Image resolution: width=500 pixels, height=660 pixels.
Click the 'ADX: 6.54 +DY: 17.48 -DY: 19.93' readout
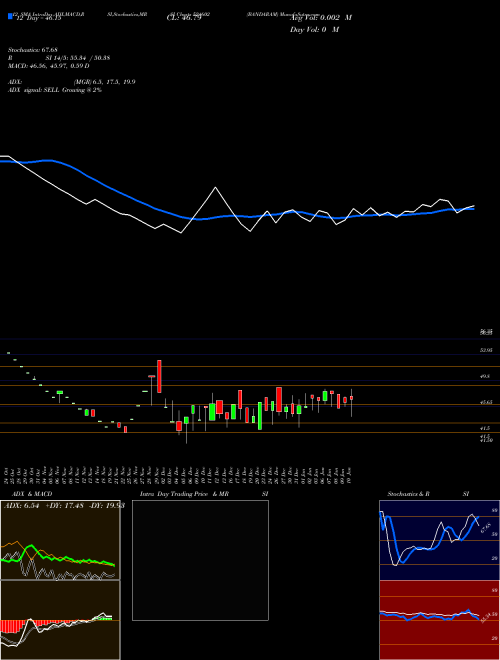point(64,506)
